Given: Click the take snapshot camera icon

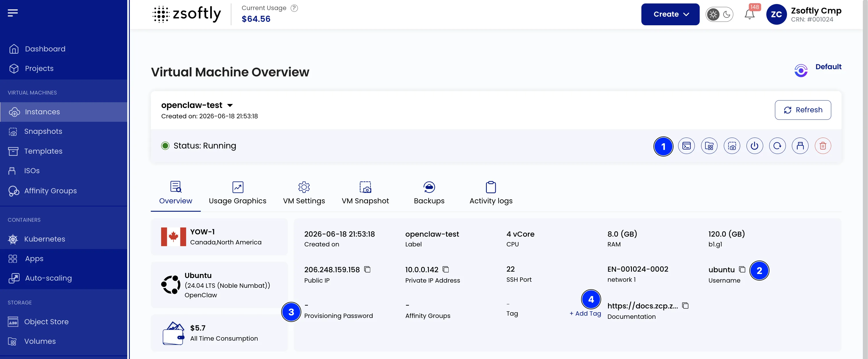Looking at the screenshot, I should (x=732, y=146).
